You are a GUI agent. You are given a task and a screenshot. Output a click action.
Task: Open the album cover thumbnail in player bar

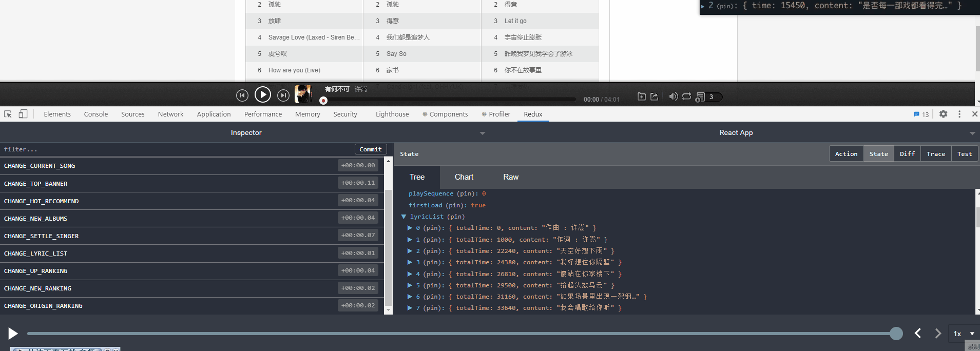pos(303,94)
